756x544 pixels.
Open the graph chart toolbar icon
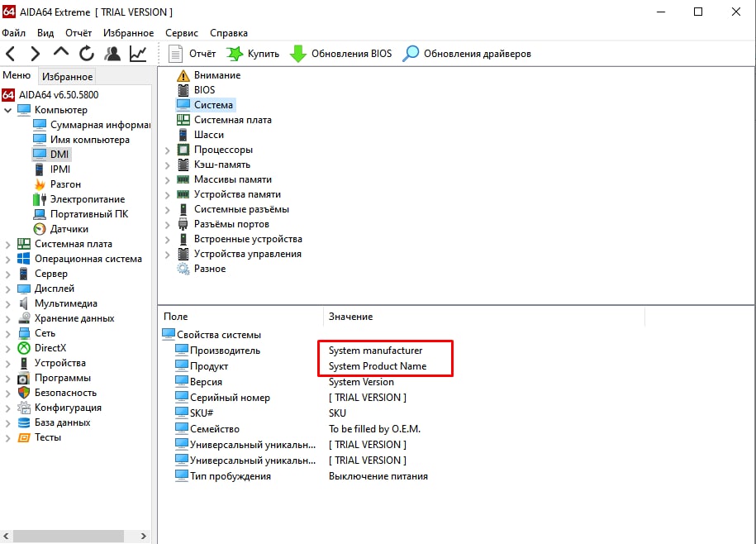pyautogui.click(x=138, y=54)
